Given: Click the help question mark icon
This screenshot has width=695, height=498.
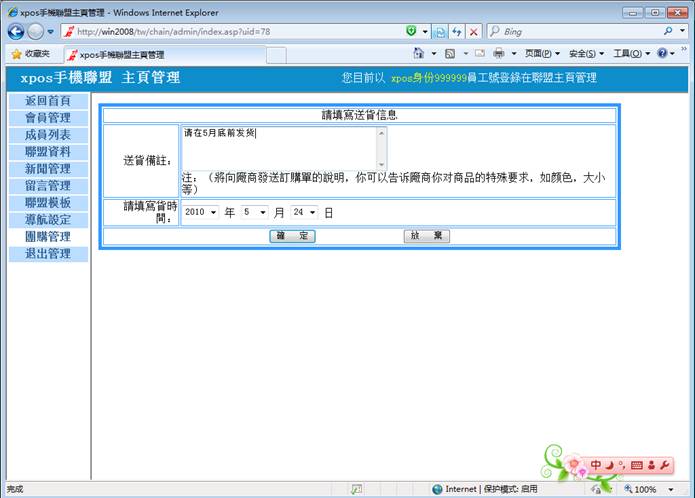Looking at the screenshot, I should point(663,54).
